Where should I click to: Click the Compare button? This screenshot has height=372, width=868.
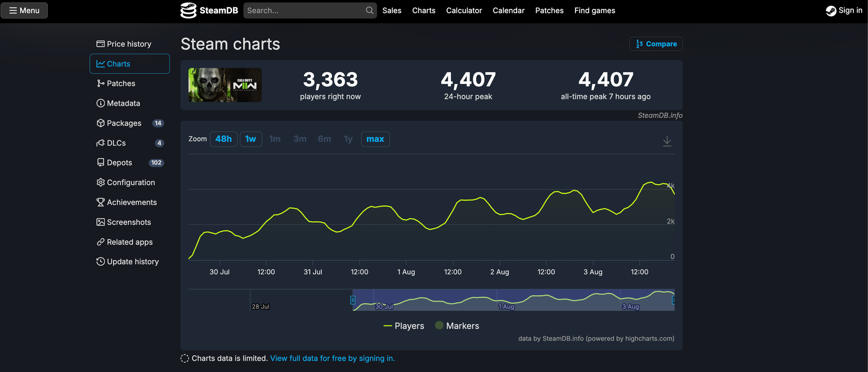655,44
